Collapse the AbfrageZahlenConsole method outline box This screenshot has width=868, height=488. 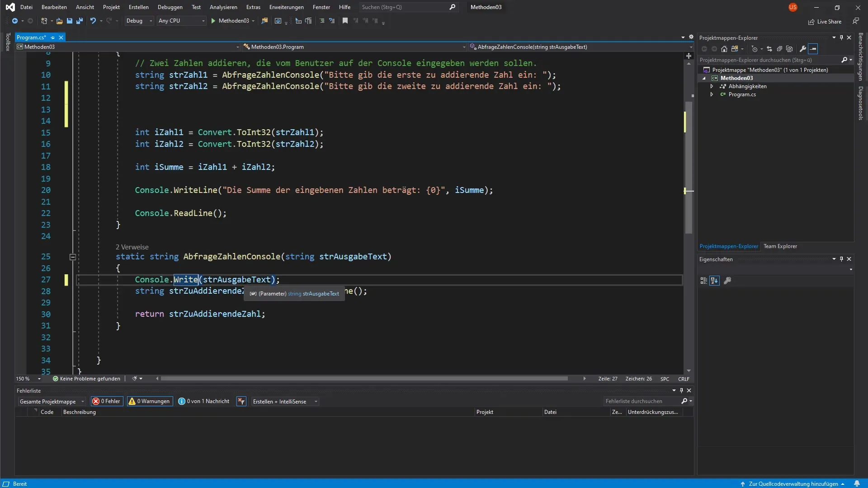[x=72, y=257]
